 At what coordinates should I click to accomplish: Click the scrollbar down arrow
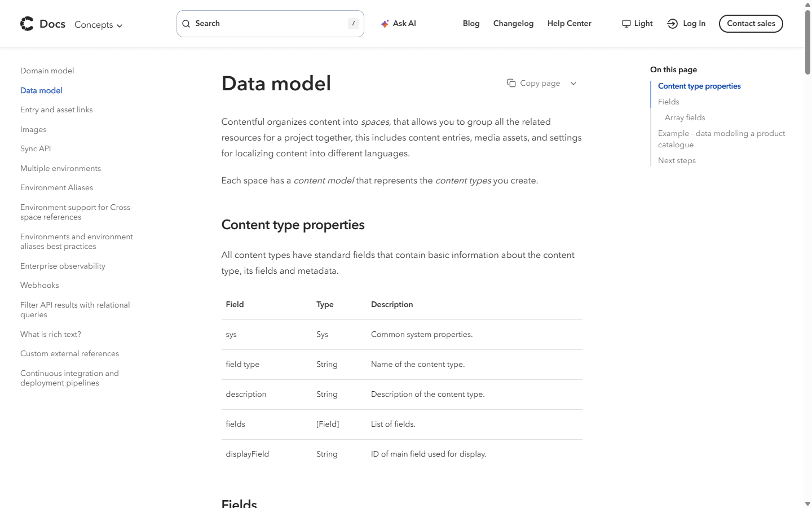807,503
